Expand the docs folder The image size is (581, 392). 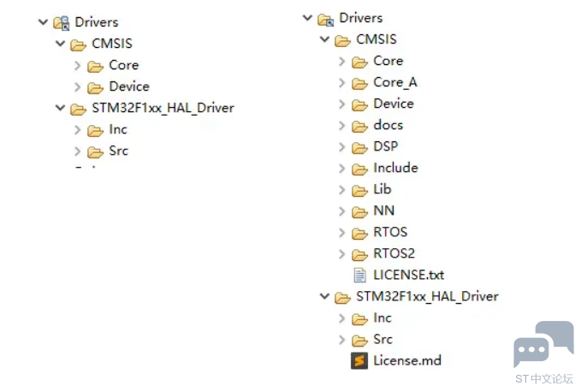click(x=341, y=126)
